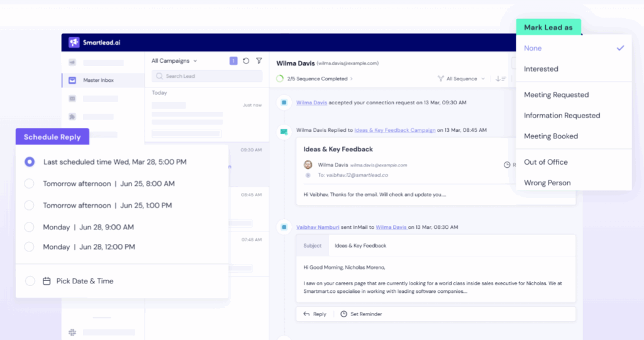
Task: Click Wilma Davis avatar in email card
Action: pos(308,165)
